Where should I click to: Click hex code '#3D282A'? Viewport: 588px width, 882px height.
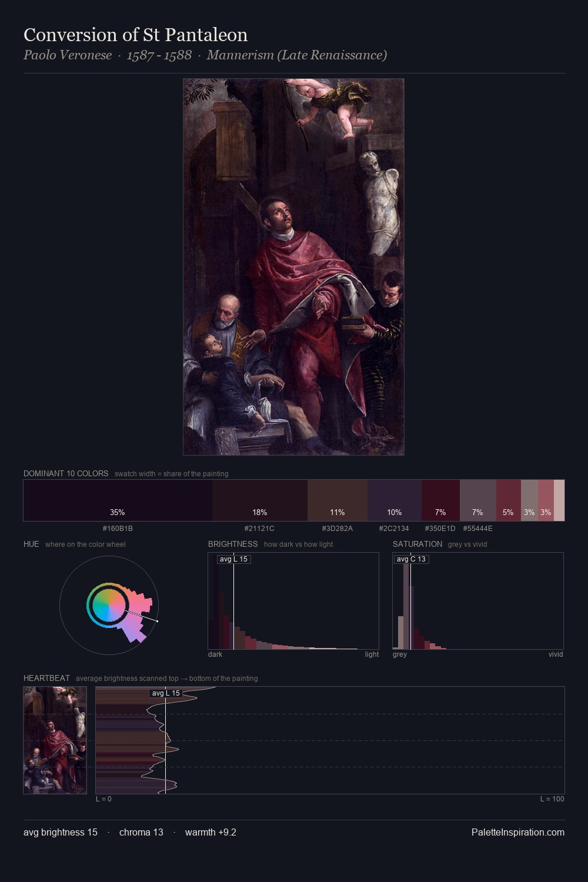338,529
